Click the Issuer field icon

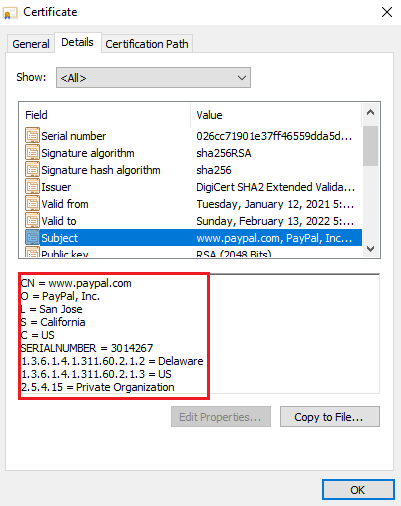32,187
